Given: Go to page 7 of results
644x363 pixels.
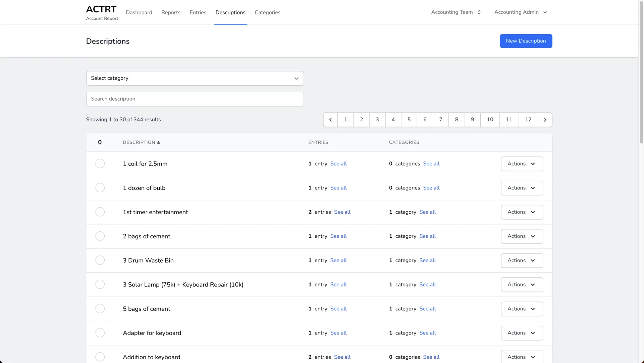Looking at the screenshot, I should (441, 120).
